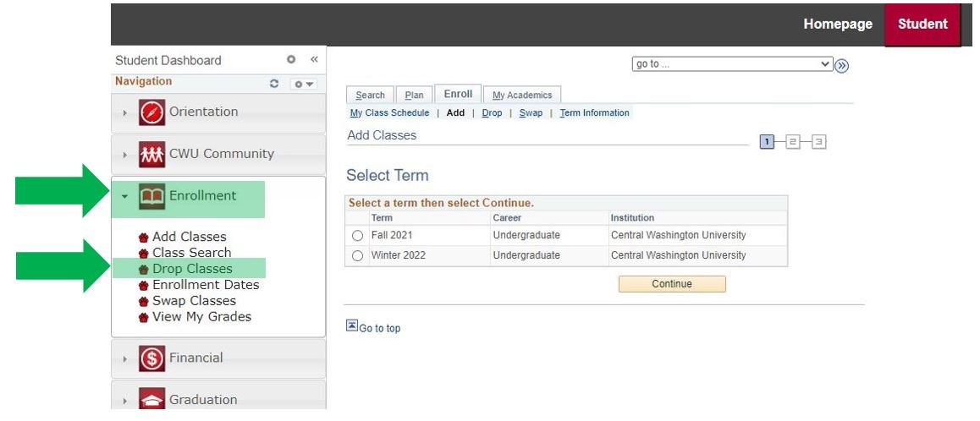Open the Term Information link
980x421 pixels.
(x=594, y=113)
